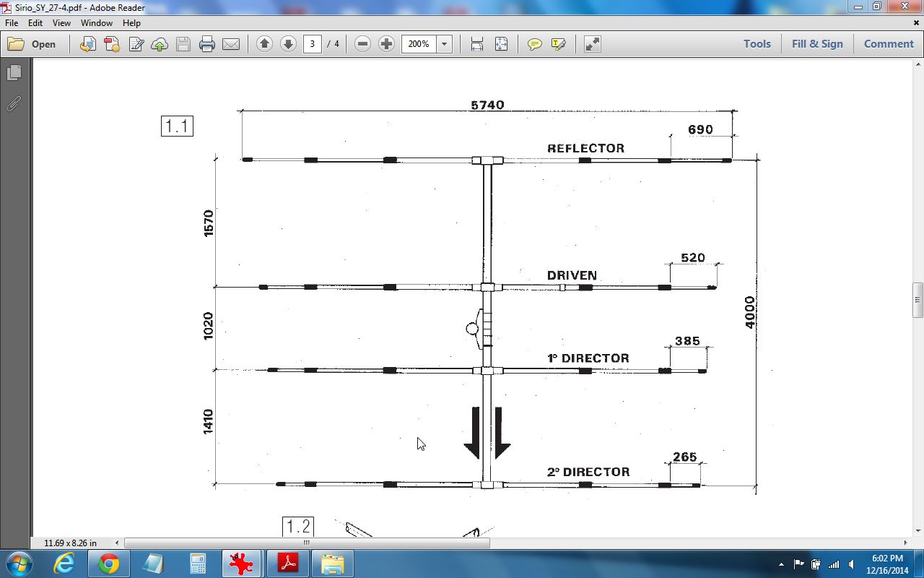The width and height of the screenshot is (924, 578).
Task: Click the Fill & Sign button
Action: point(817,44)
